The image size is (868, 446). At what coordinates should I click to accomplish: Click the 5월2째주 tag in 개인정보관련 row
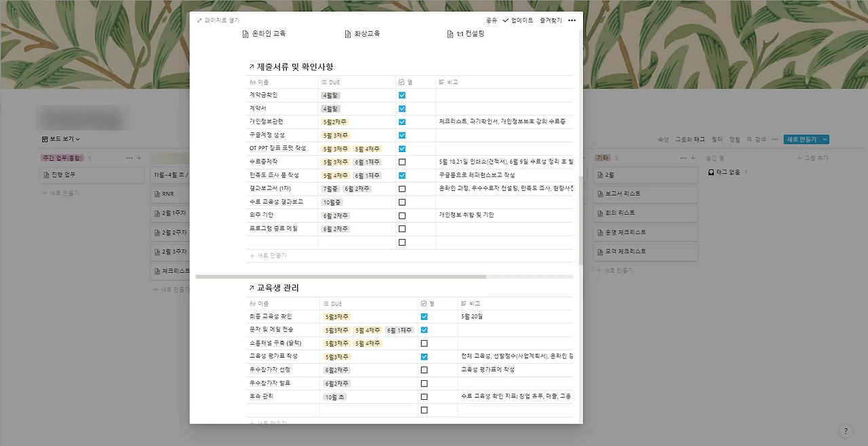(336, 122)
